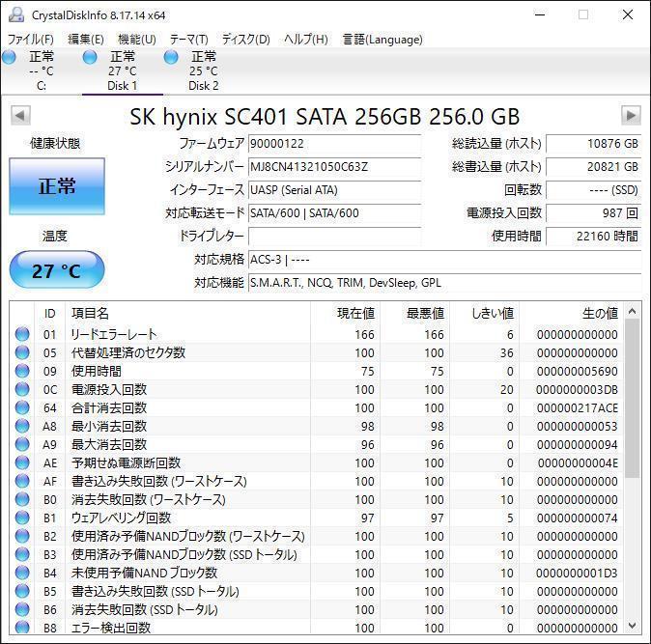Click status orb for 01 リードエラーレート
Image resolution: width=651 pixels, height=644 pixels.
click(22, 334)
